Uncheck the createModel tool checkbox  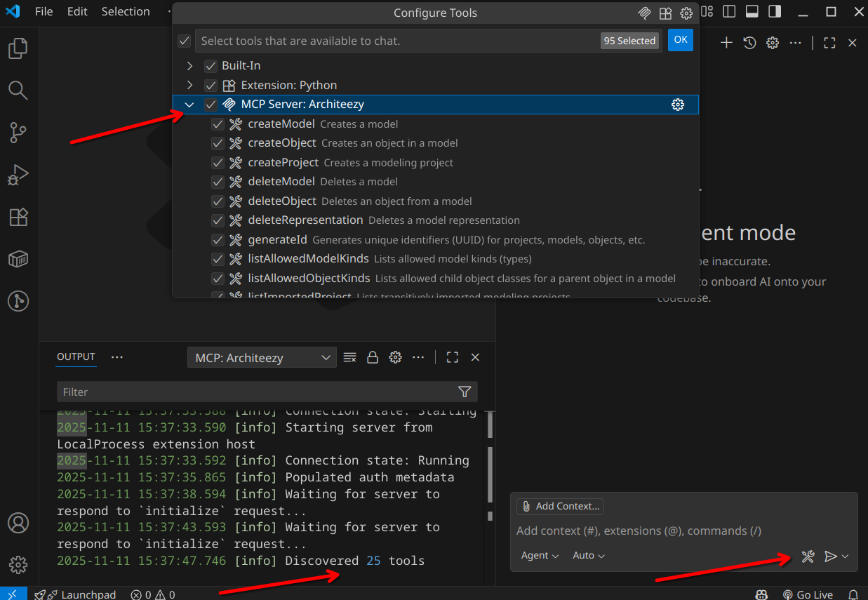[x=218, y=124]
